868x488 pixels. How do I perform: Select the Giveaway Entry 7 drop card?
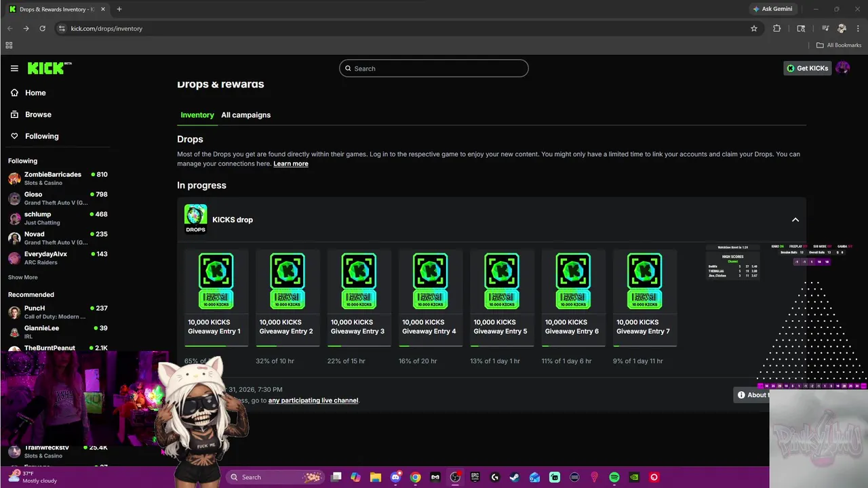point(645,298)
